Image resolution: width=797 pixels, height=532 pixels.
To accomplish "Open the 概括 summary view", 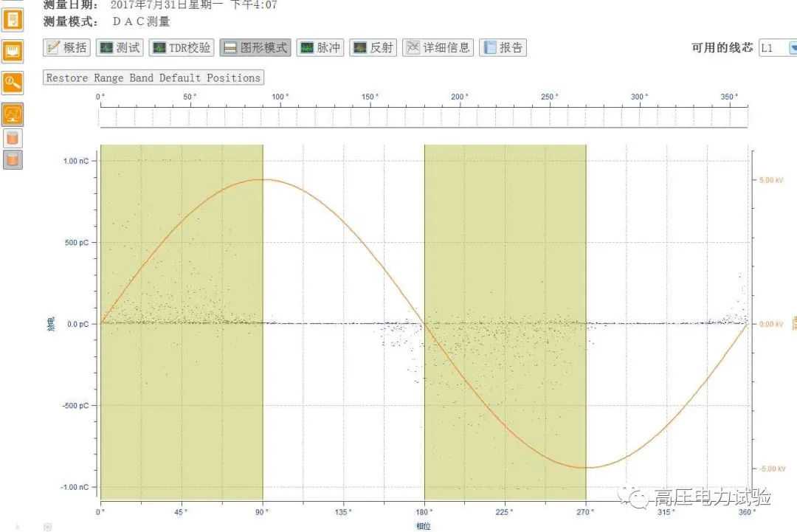I will (66, 48).
